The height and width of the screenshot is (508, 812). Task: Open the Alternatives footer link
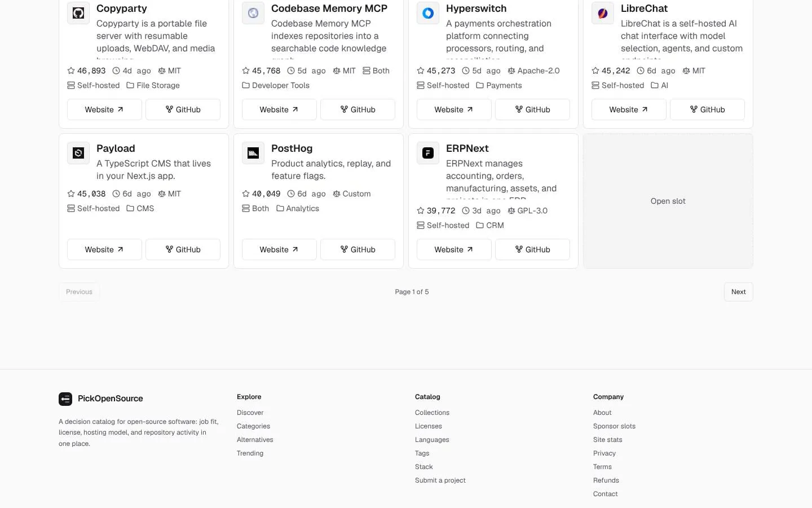point(255,440)
